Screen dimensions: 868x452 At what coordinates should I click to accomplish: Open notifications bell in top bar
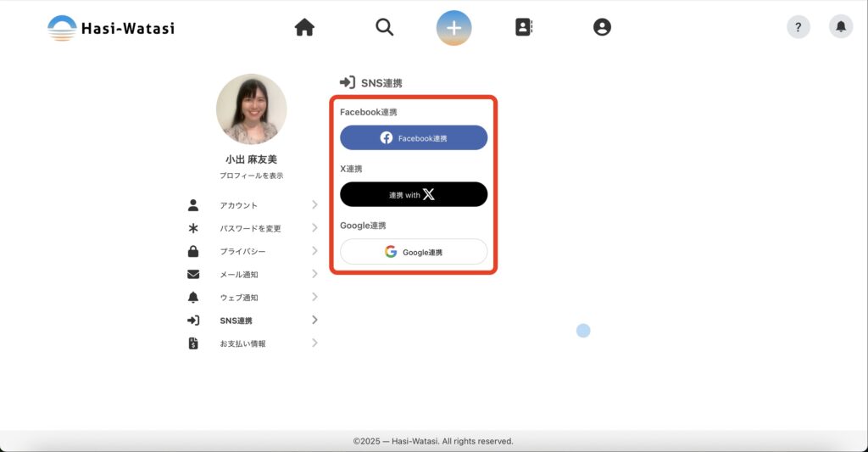point(841,27)
